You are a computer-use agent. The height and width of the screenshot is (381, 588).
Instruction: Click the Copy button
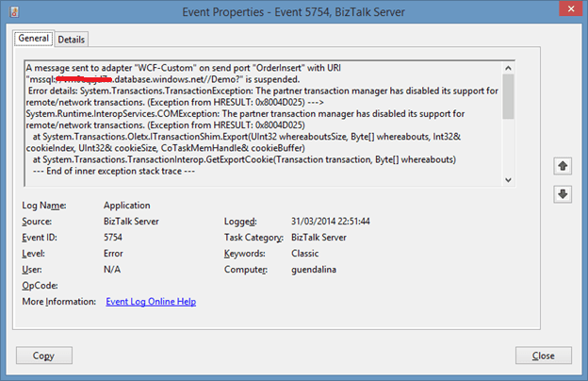tap(44, 356)
